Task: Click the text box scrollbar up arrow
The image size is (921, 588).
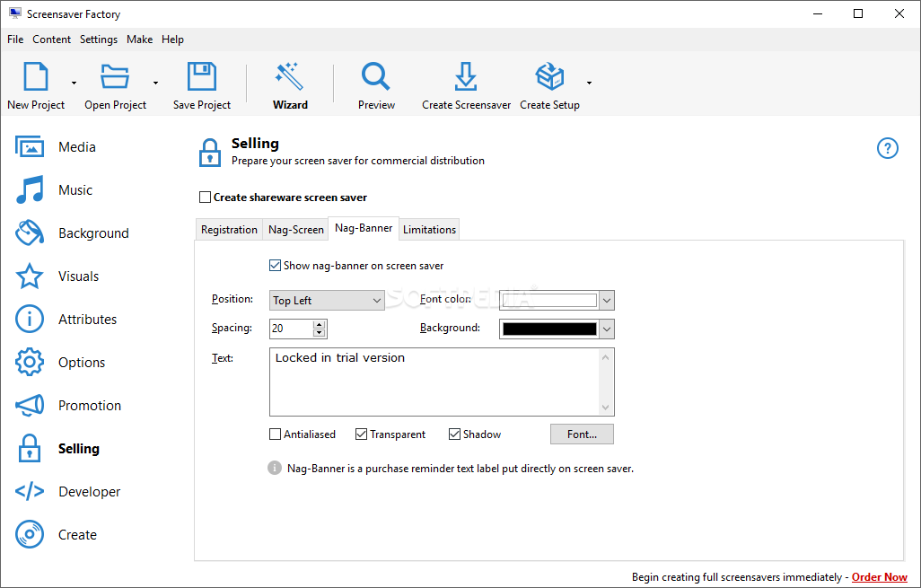Action: click(606, 356)
